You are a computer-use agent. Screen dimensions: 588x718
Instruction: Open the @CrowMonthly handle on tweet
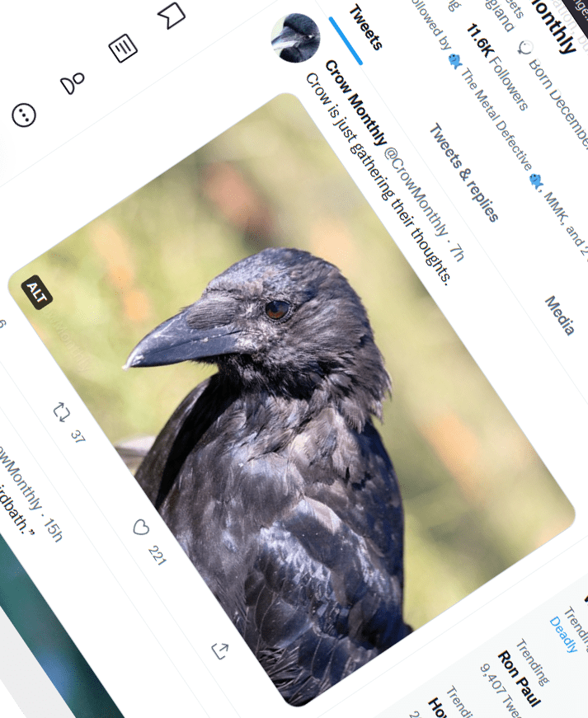416,191
